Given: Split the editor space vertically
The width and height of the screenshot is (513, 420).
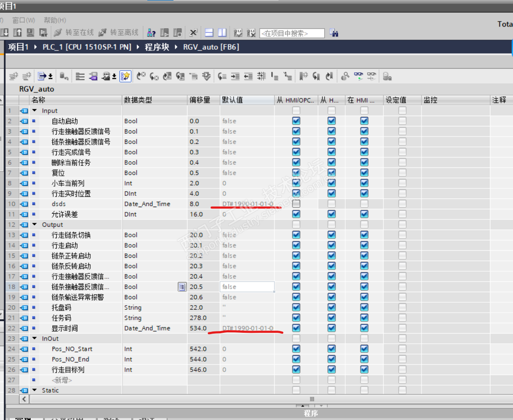Looking at the screenshot, I should [x=222, y=32].
